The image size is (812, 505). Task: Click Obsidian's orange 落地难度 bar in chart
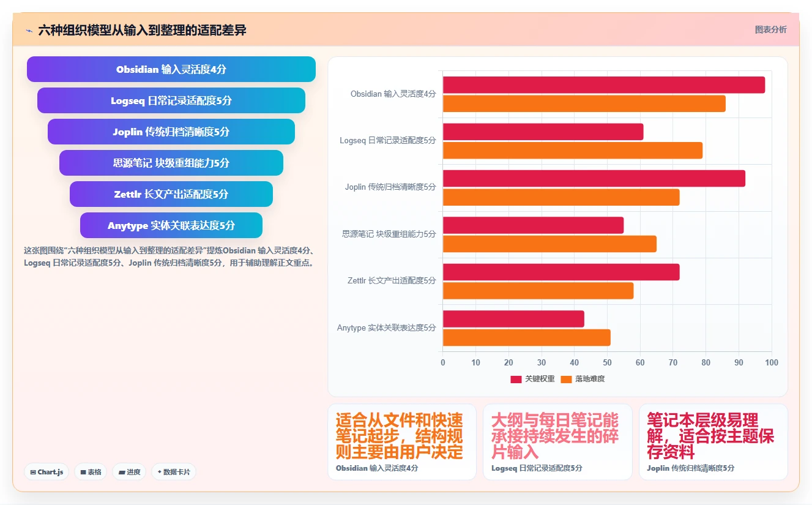coord(584,103)
